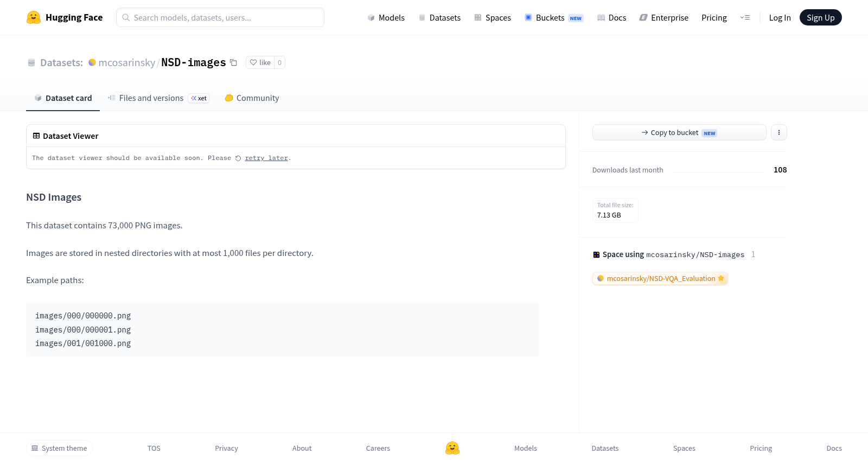Click the Hugging Face logo icon
This screenshot has width=868, height=467.
point(34,17)
